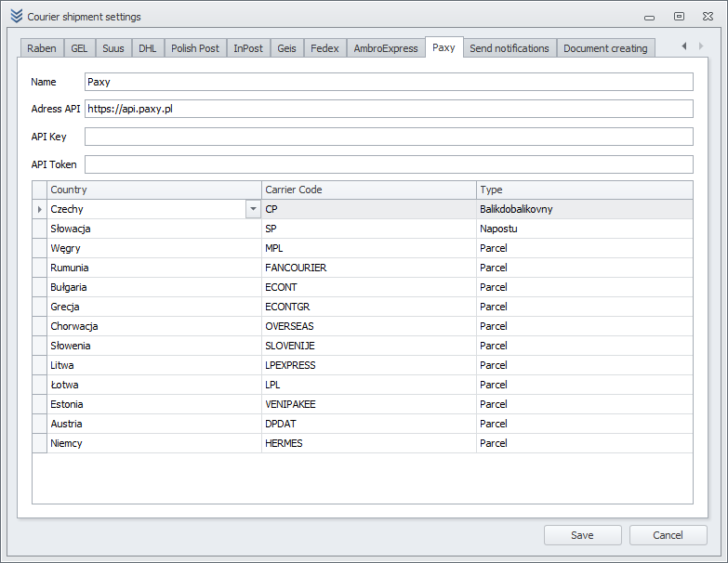Switch to the GEL tab

tap(79, 48)
